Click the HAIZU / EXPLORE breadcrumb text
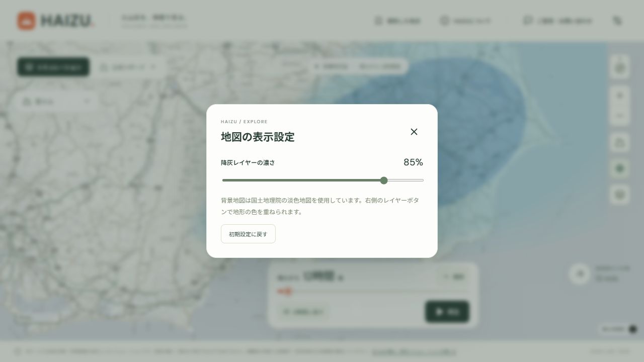Viewport: 644px width, 362px height. [244, 122]
